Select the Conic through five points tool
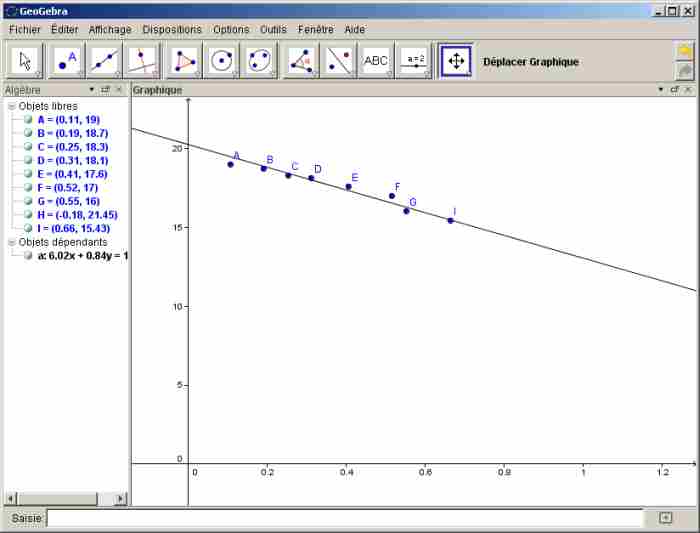Image resolution: width=700 pixels, height=533 pixels. [x=259, y=61]
